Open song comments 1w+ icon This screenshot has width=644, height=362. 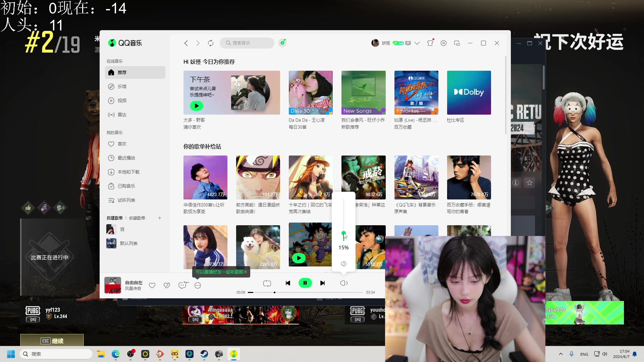[x=183, y=285]
